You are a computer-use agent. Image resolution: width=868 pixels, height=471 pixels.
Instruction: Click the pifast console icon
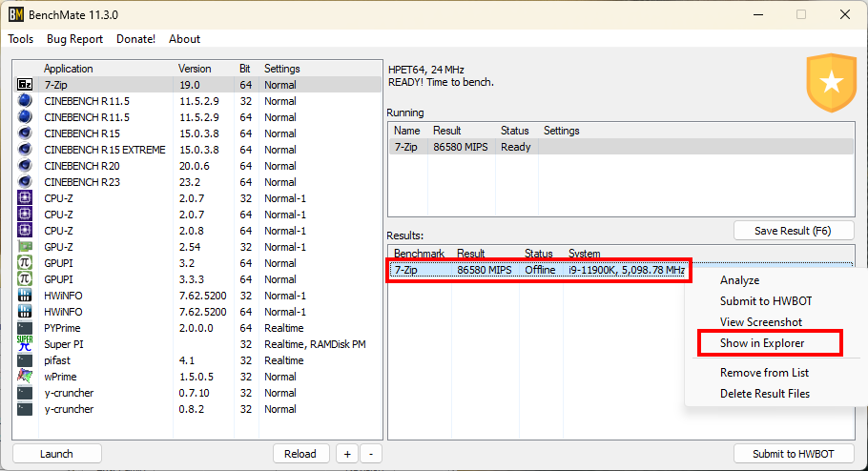click(25, 359)
